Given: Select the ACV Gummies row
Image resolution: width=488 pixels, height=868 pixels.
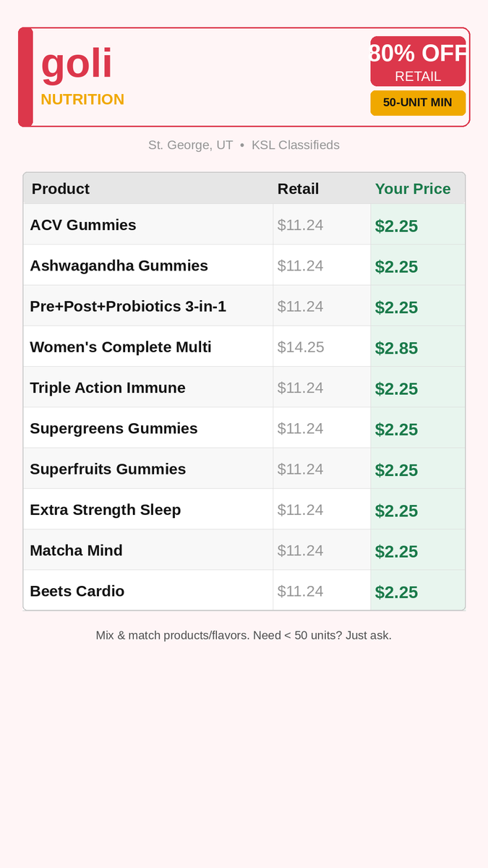Looking at the screenshot, I should click(x=83, y=225).
